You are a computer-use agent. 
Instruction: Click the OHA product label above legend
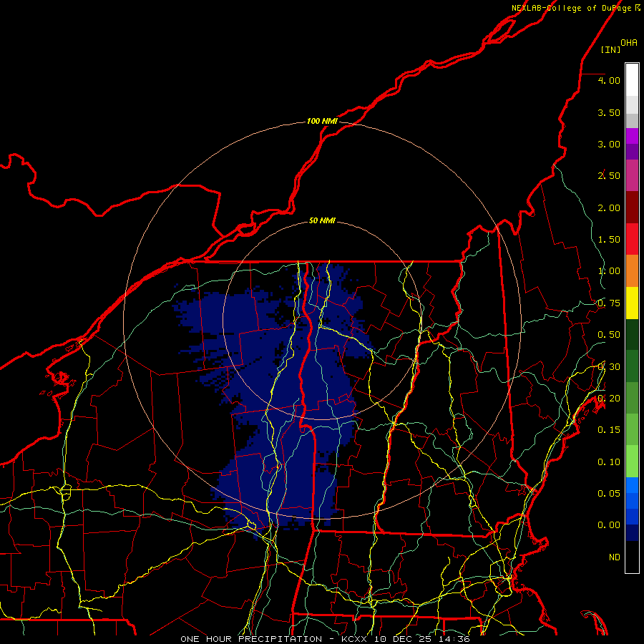click(x=629, y=42)
